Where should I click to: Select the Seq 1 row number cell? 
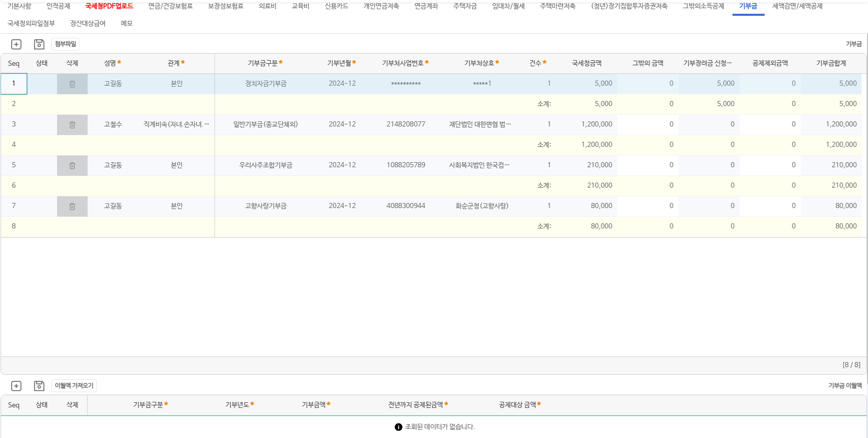click(14, 84)
